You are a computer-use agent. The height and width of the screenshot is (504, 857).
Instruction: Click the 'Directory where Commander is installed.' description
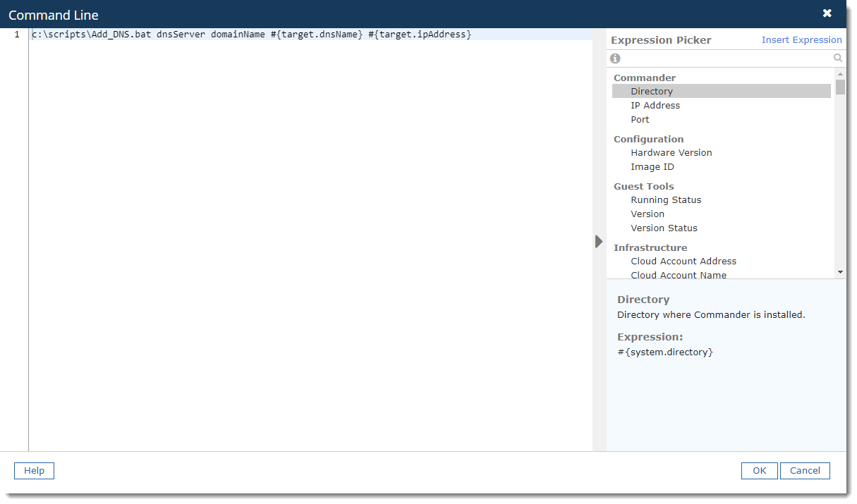pyautogui.click(x=711, y=315)
